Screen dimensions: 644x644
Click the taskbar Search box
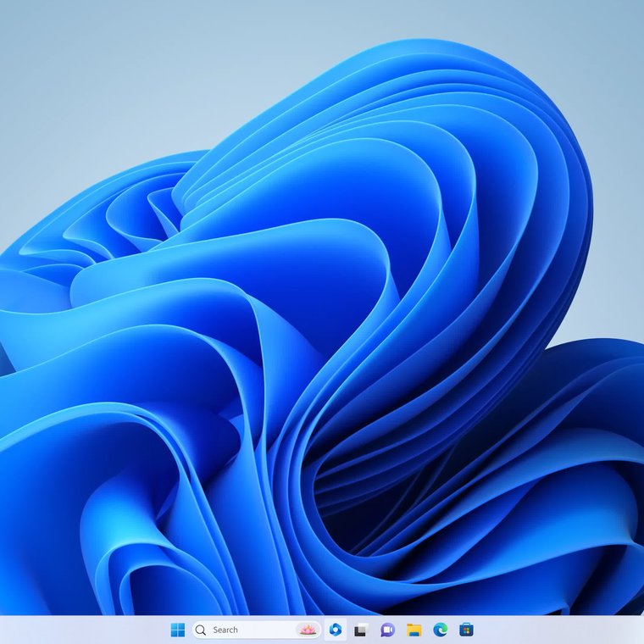click(256, 630)
